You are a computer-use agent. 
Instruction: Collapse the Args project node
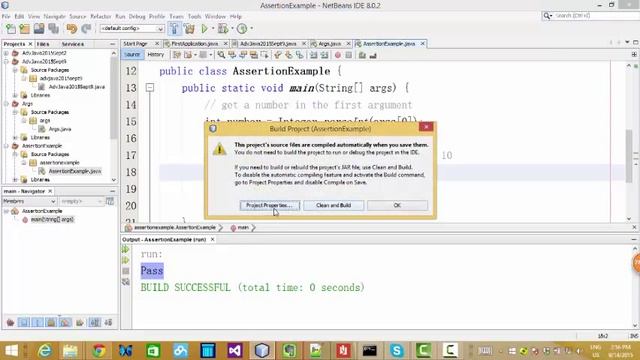pyautogui.click(x=6, y=104)
